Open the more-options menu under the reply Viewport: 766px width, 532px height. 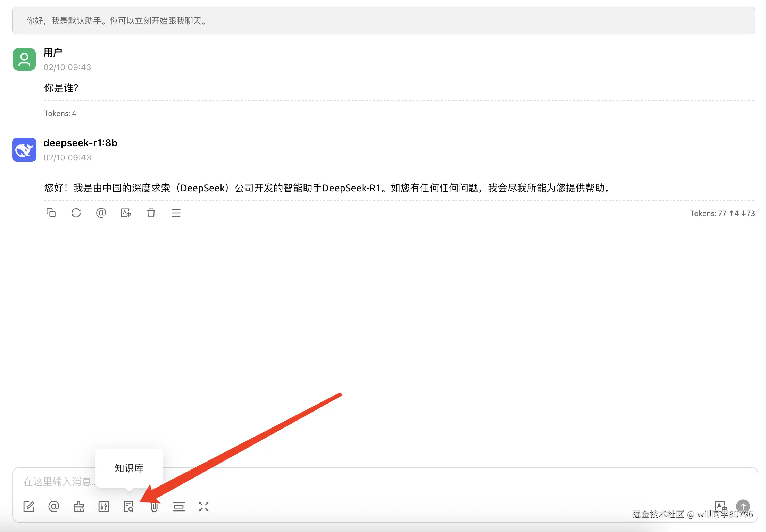tap(176, 213)
